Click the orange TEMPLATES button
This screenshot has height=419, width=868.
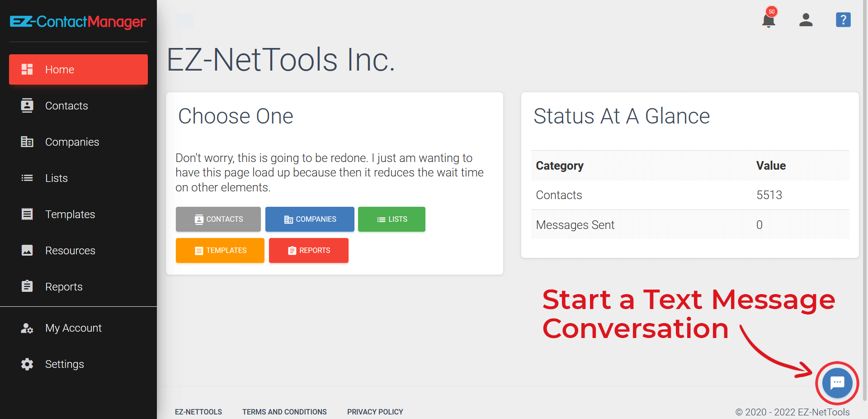point(220,250)
